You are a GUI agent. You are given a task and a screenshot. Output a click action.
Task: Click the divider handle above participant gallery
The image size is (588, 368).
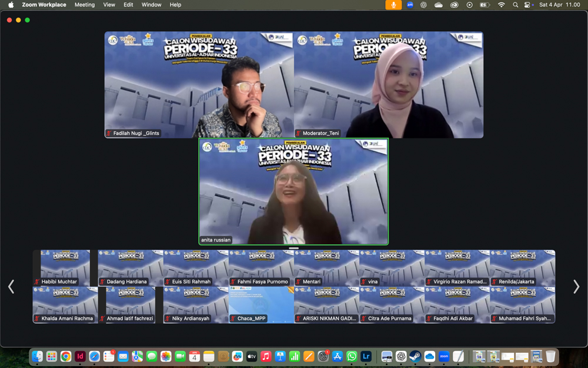coord(294,248)
